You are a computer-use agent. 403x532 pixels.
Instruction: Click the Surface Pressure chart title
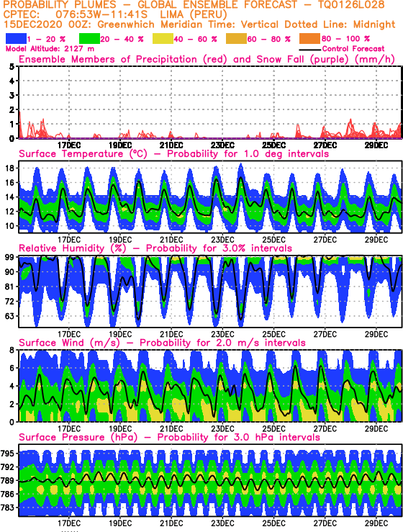[x=169, y=438]
